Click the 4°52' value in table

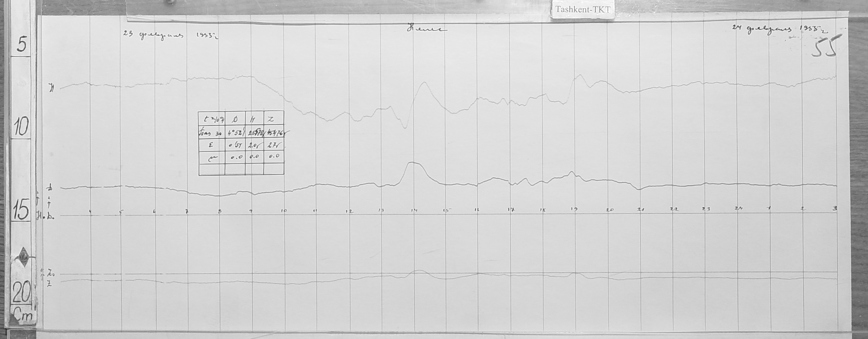click(235, 133)
